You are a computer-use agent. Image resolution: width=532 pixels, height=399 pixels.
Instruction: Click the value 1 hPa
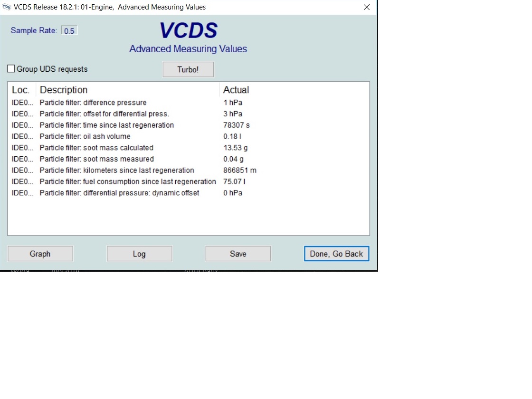tap(233, 103)
